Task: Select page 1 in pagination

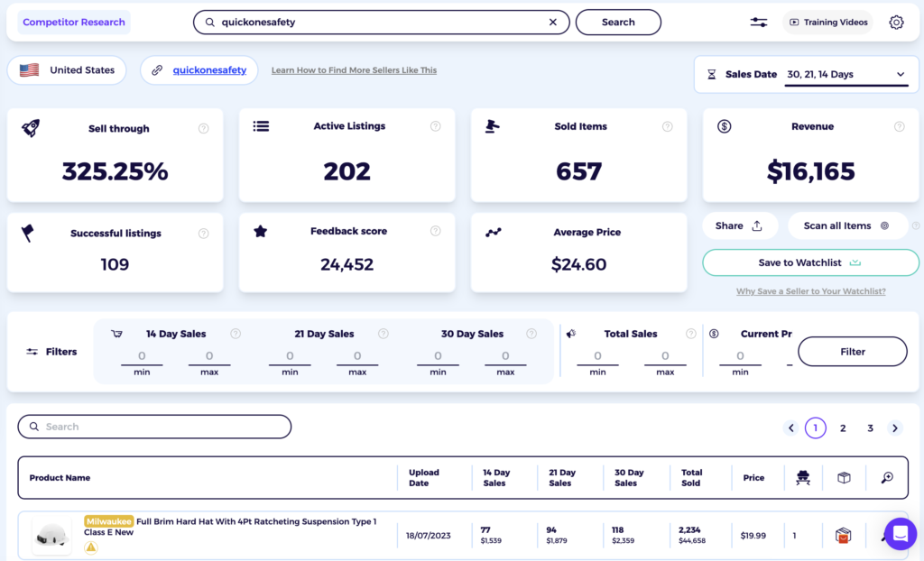Action: (x=816, y=428)
